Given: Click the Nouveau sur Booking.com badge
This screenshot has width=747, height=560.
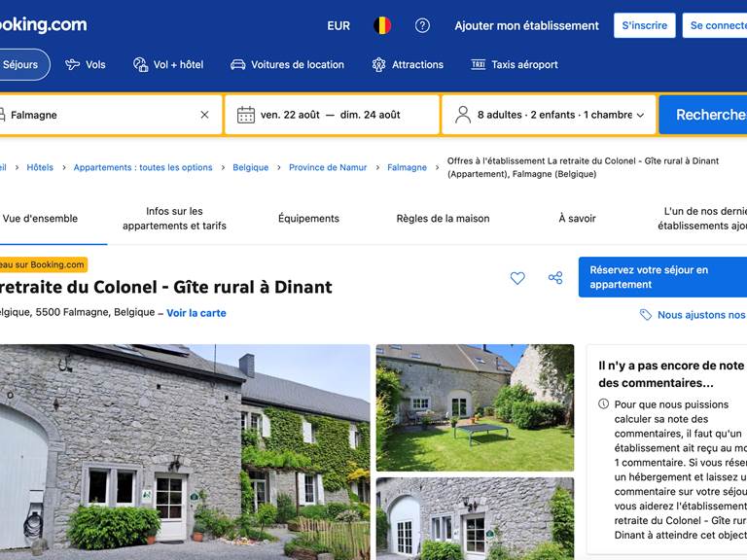Looking at the screenshot, I should click(x=44, y=264).
